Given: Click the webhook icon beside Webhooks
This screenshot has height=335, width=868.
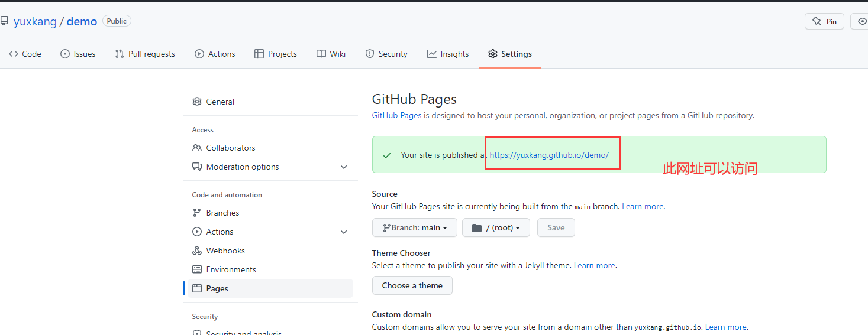Looking at the screenshot, I should point(197,251).
